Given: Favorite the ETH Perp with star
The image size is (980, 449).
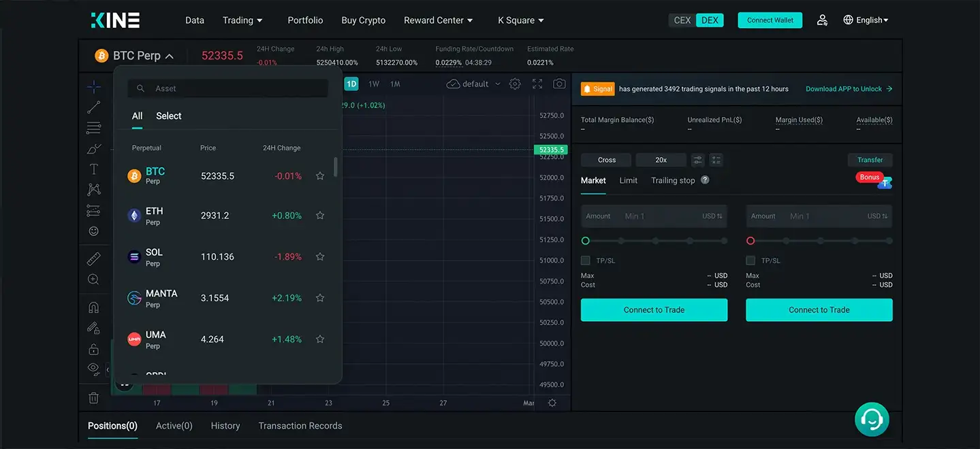Looking at the screenshot, I should click(x=320, y=216).
